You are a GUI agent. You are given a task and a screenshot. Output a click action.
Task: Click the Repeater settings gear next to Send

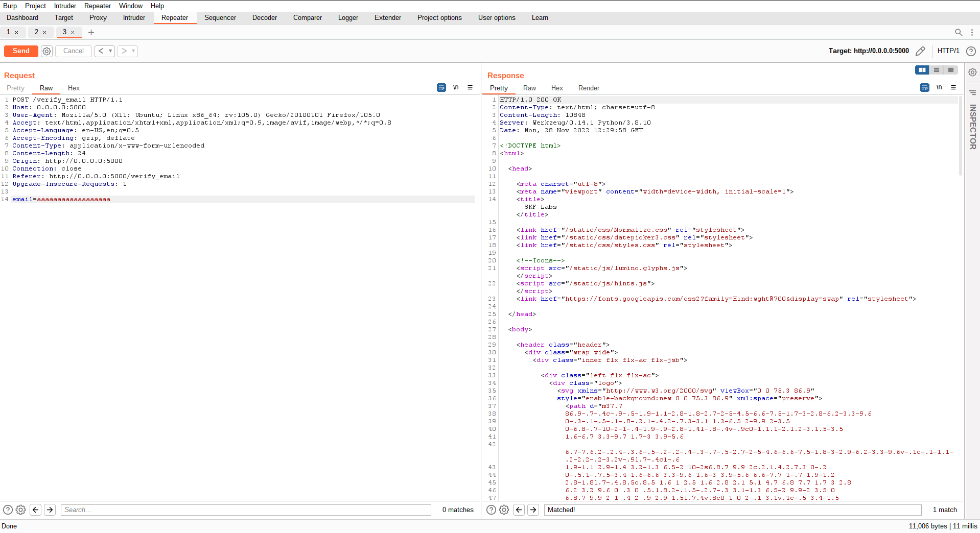point(46,51)
